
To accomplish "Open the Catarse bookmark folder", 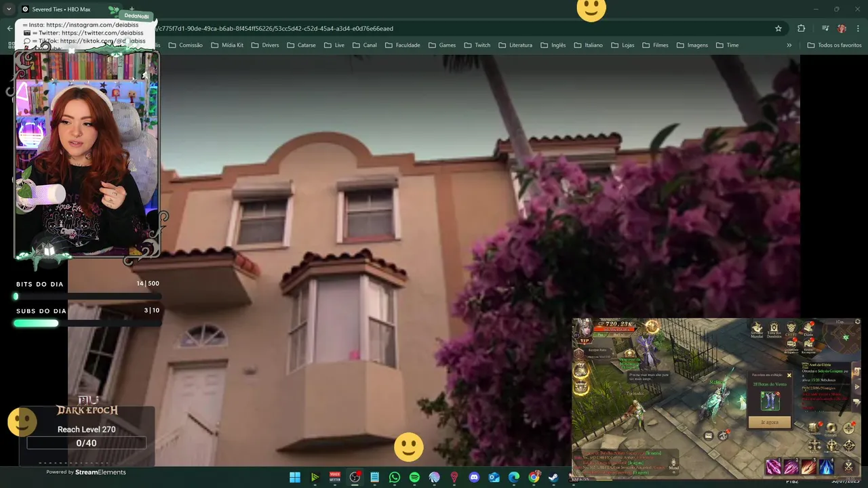I will [301, 45].
